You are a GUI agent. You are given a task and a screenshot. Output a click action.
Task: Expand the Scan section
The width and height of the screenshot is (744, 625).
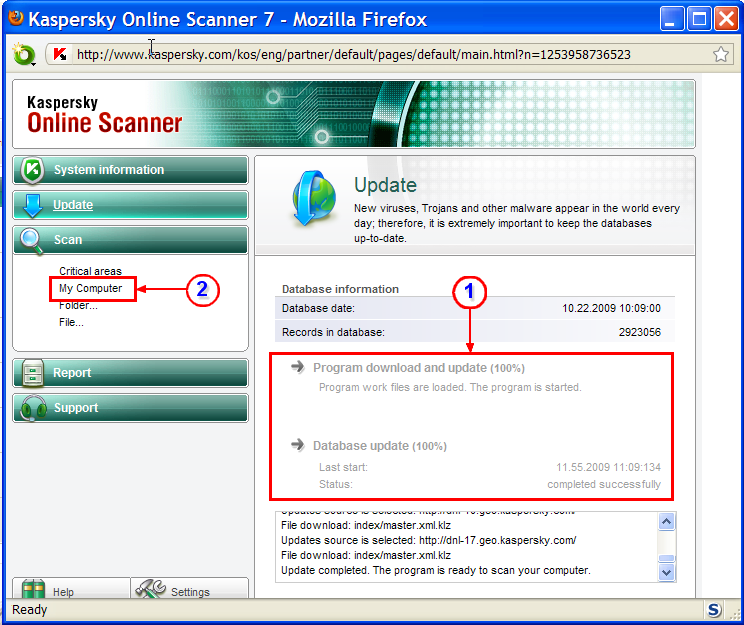[x=130, y=240]
